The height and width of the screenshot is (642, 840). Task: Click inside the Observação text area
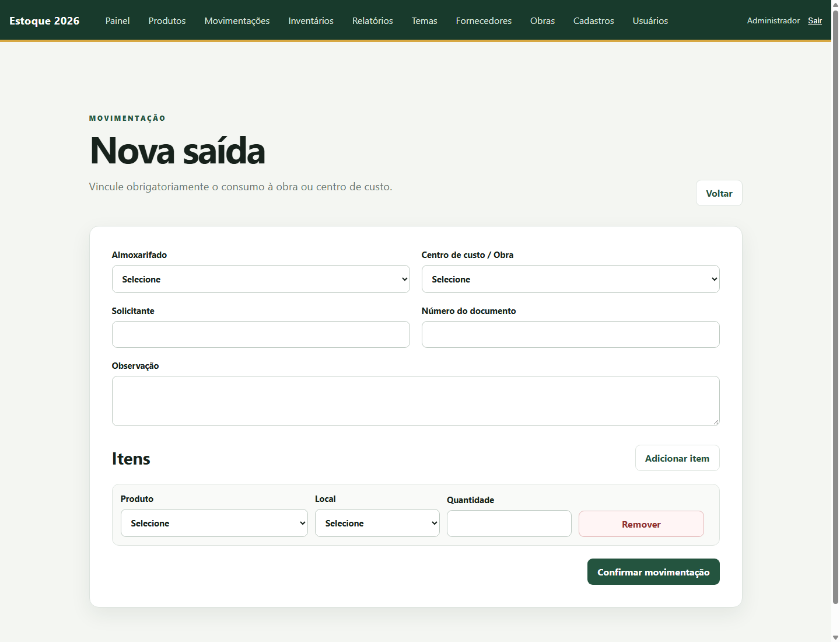(x=416, y=401)
